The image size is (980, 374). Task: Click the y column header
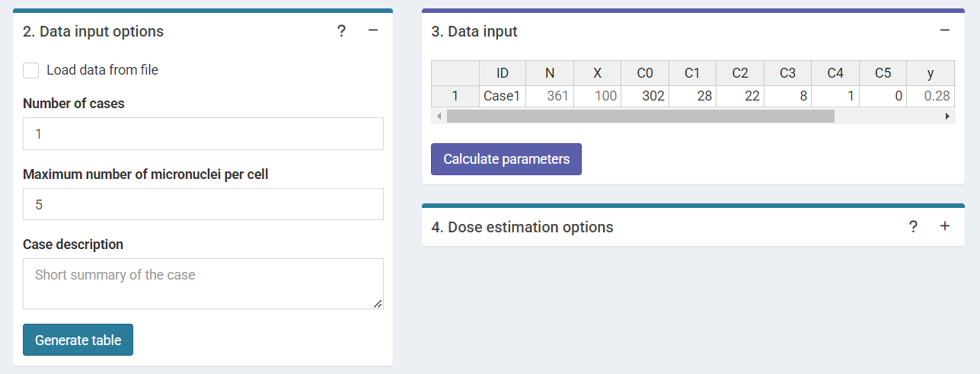(x=931, y=73)
